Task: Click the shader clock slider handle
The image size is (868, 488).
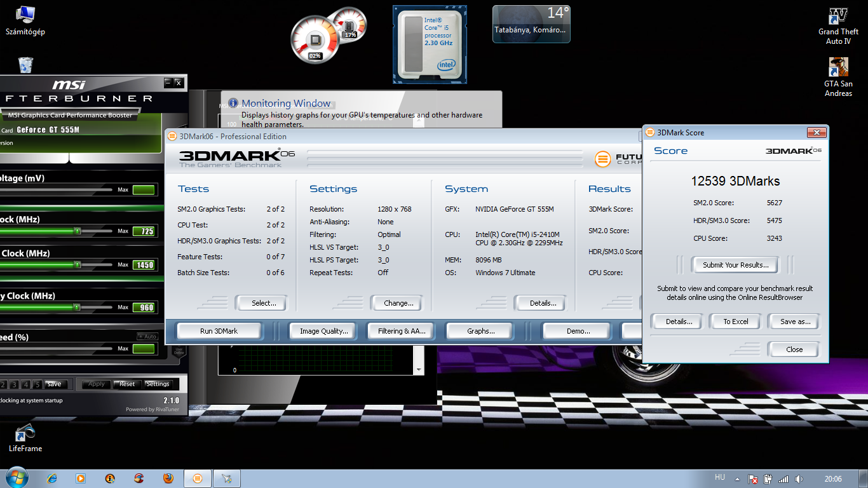Action: [77, 264]
